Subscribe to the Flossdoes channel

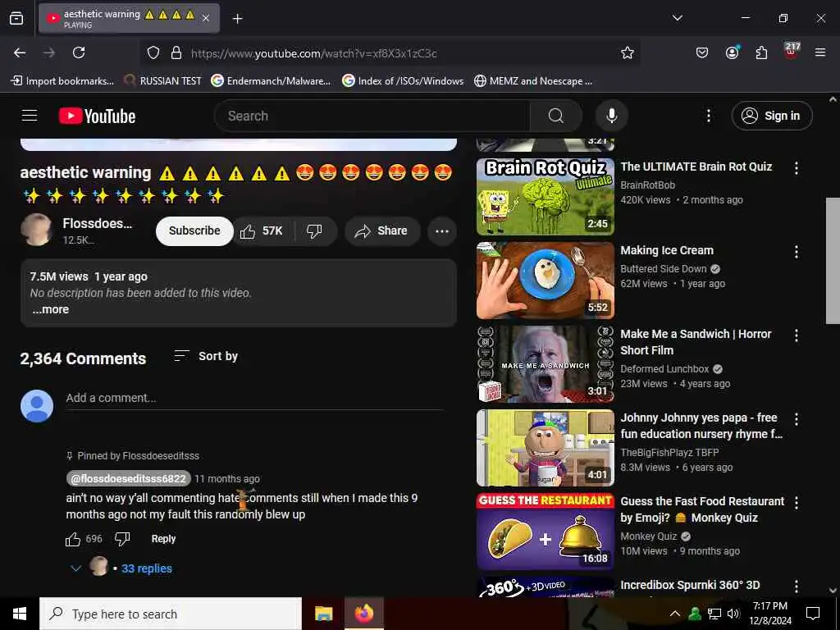click(x=194, y=231)
